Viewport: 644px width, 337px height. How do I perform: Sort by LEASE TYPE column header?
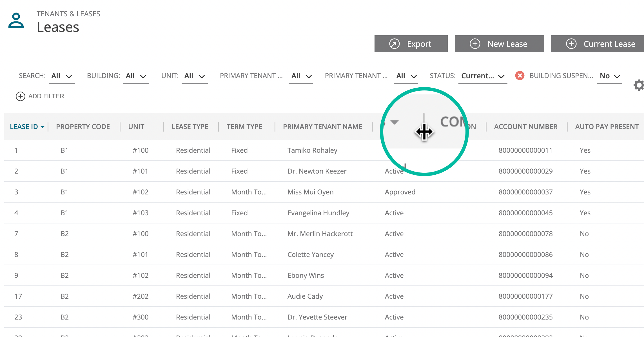190,127
